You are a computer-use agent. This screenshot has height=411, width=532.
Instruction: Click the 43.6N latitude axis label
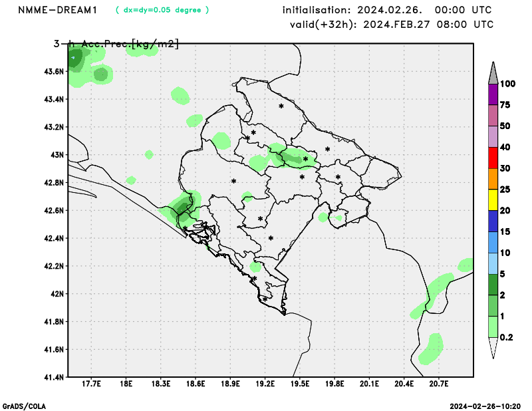54,72
